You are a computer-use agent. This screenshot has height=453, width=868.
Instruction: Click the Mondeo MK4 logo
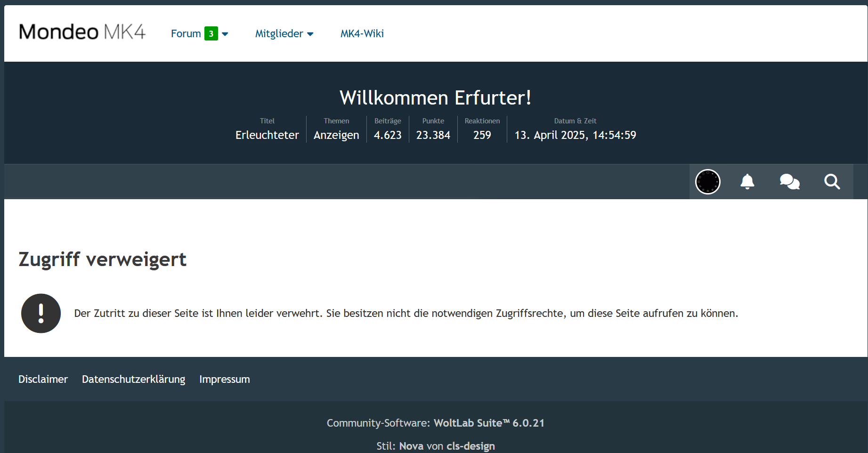point(82,32)
